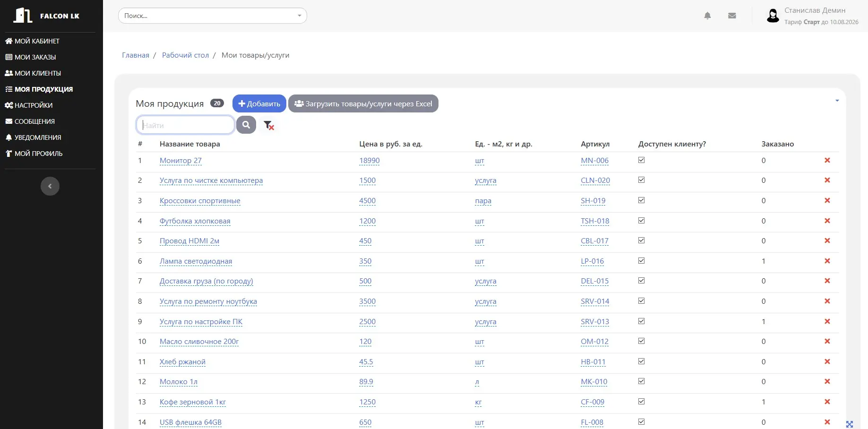Screen dimensions: 868x429
Task: Open УВЕДОМЛЕНИЯ in sidebar
Action: tap(33, 137)
